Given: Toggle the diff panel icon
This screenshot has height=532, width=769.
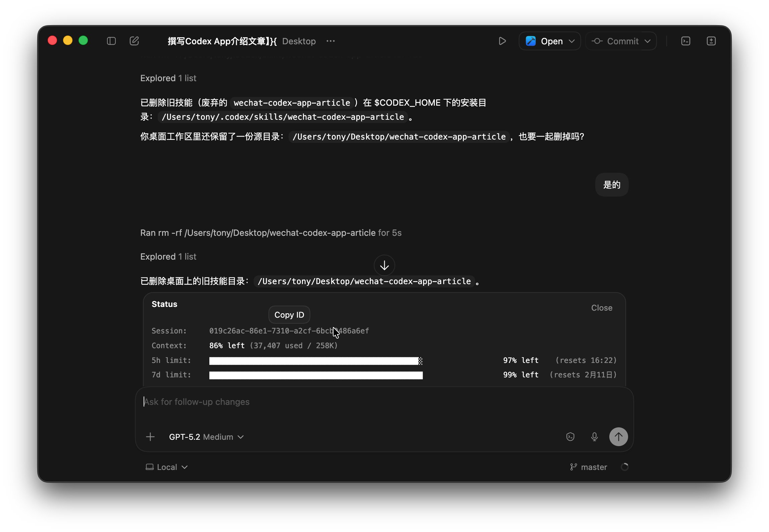Looking at the screenshot, I should tap(711, 41).
